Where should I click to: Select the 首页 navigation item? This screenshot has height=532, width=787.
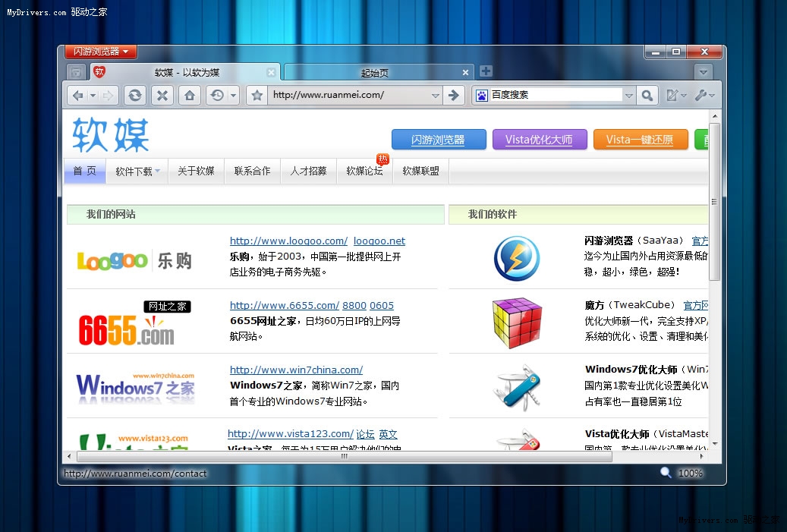point(84,172)
